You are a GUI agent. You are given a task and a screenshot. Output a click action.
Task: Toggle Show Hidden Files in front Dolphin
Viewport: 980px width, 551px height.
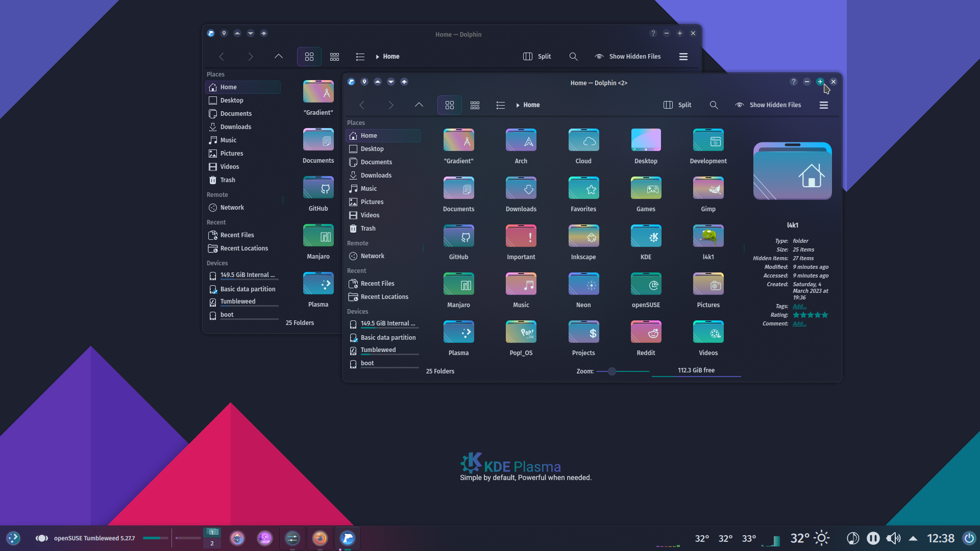click(x=768, y=105)
